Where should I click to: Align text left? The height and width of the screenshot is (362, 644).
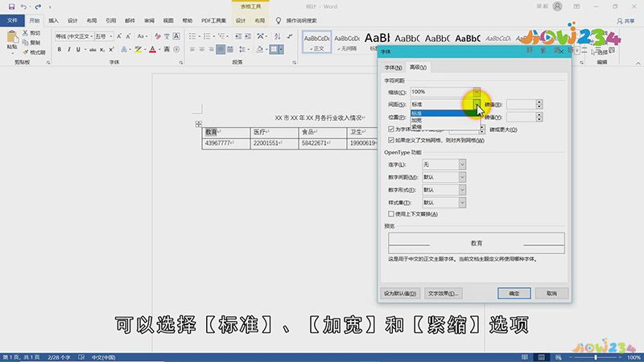[x=192, y=49]
